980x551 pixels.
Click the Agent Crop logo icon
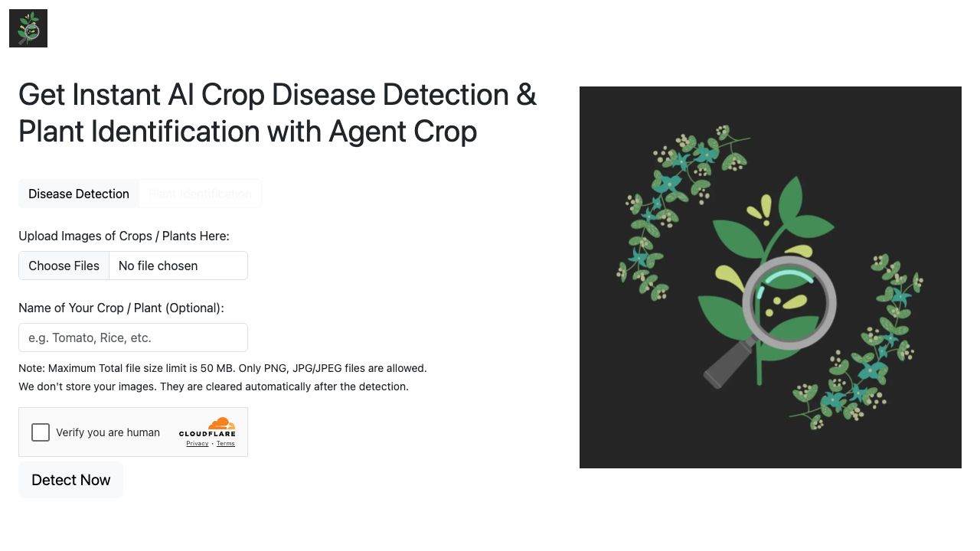tap(28, 28)
